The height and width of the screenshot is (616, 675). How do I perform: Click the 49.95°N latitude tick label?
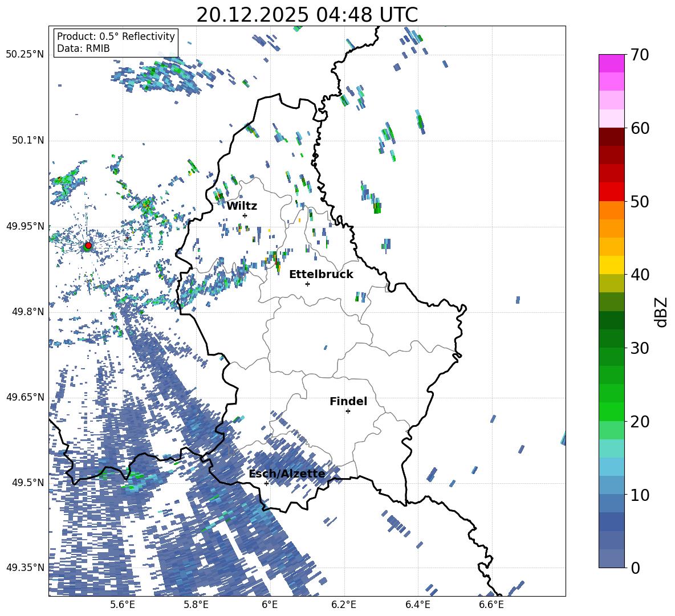(x=25, y=226)
